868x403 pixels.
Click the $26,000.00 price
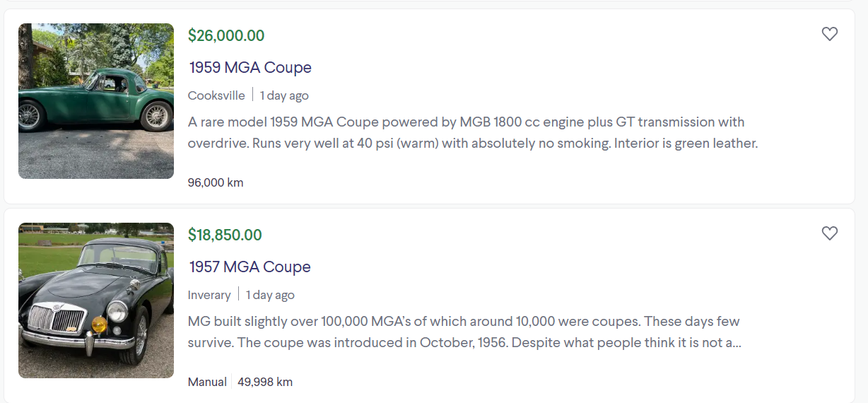coord(226,35)
